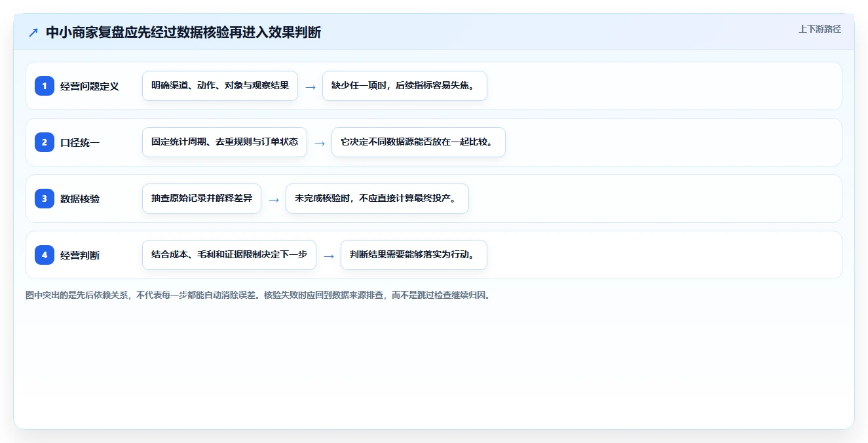Image resolution: width=868 pixels, height=443 pixels.
Task: Click the 固定统计周期、去重规则与订单状态 box
Action: coord(225,142)
